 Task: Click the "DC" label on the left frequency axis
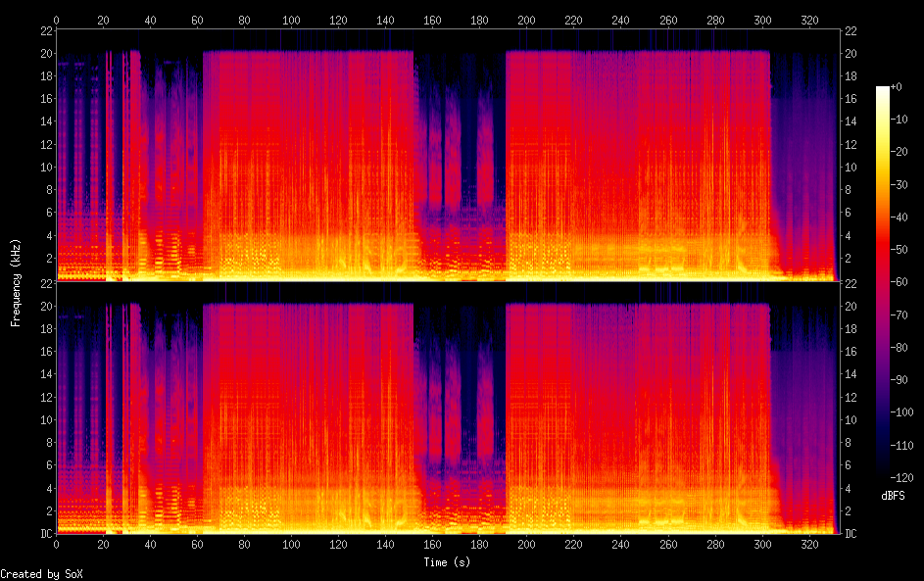45,533
